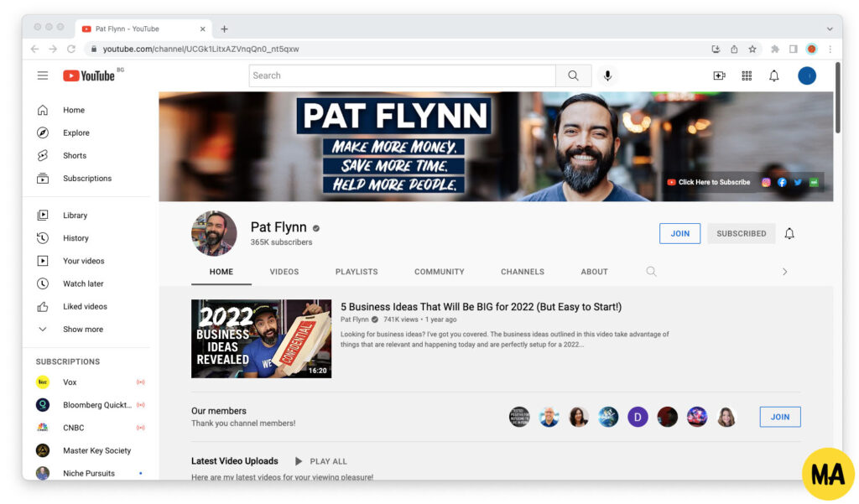Open Niche Pursuits subscription
Image resolution: width=859 pixels, height=504 pixels.
[x=91, y=473]
